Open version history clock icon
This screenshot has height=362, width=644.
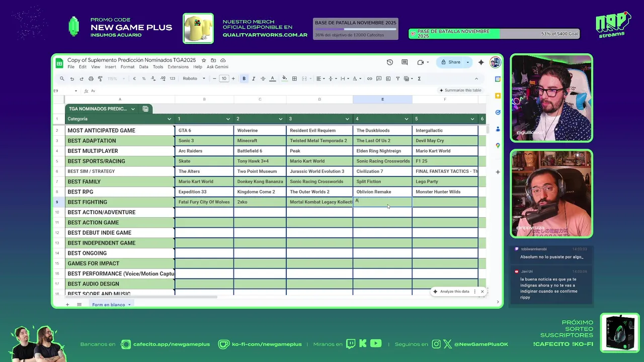pos(390,62)
